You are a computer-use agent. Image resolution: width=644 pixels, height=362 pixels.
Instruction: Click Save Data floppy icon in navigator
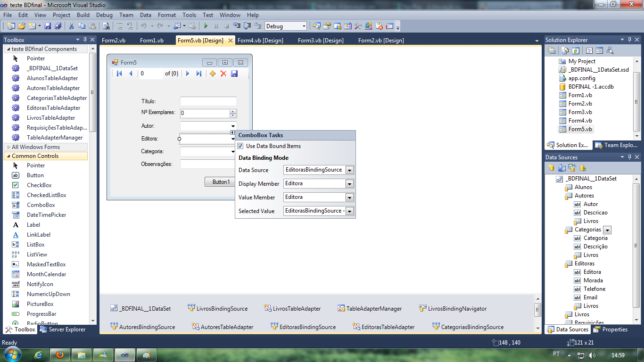pos(234,74)
